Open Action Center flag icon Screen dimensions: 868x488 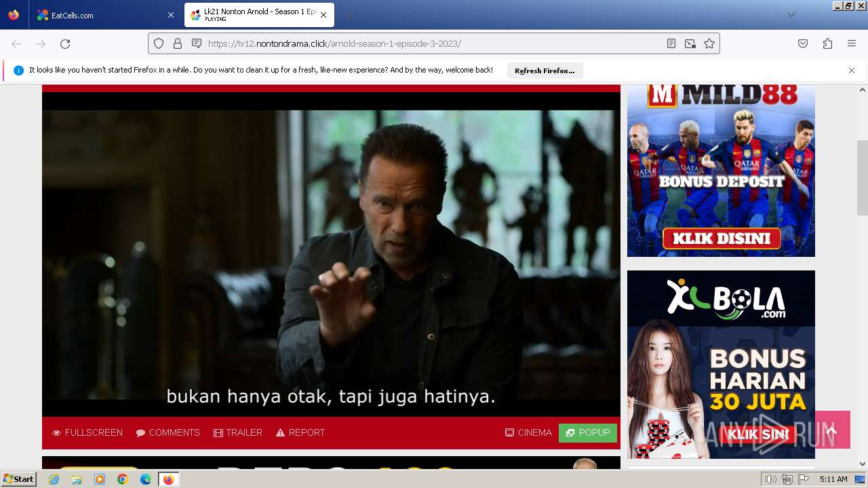[804, 479]
